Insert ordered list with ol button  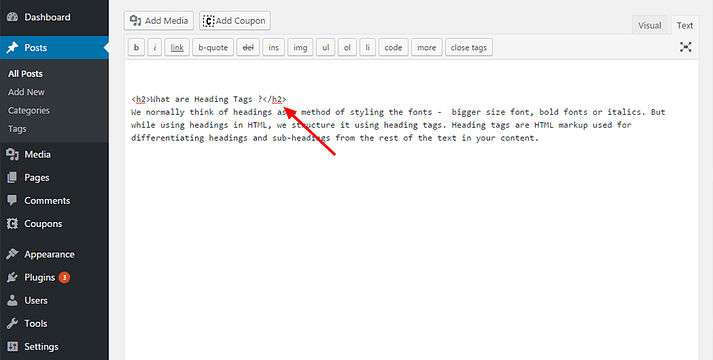(x=347, y=47)
